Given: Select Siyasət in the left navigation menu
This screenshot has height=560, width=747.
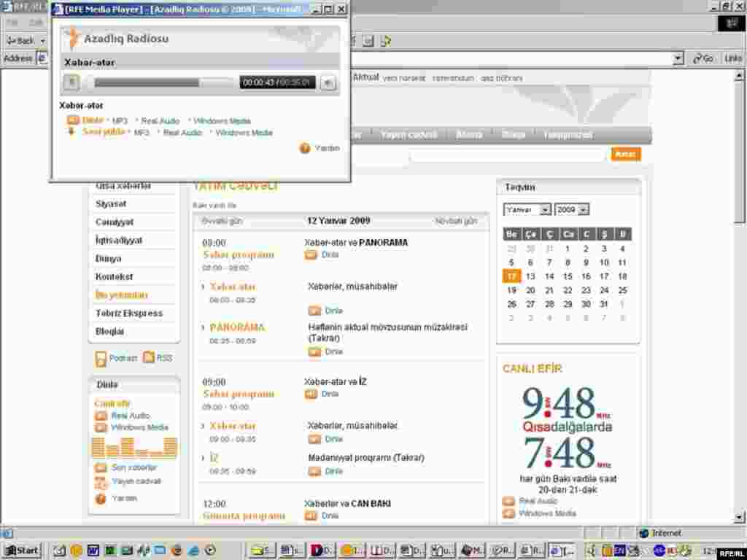Looking at the screenshot, I should pyautogui.click(x=111, y=204).
